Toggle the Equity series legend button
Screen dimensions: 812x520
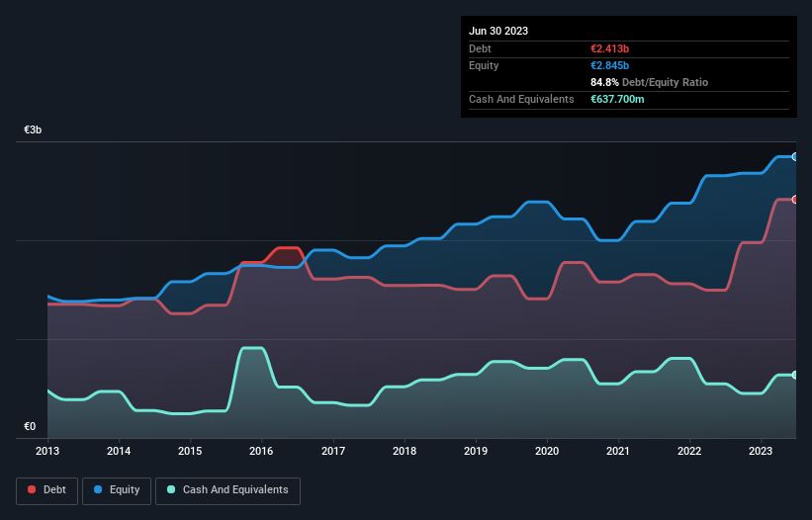pyautogui.click(x=117, y=490)
